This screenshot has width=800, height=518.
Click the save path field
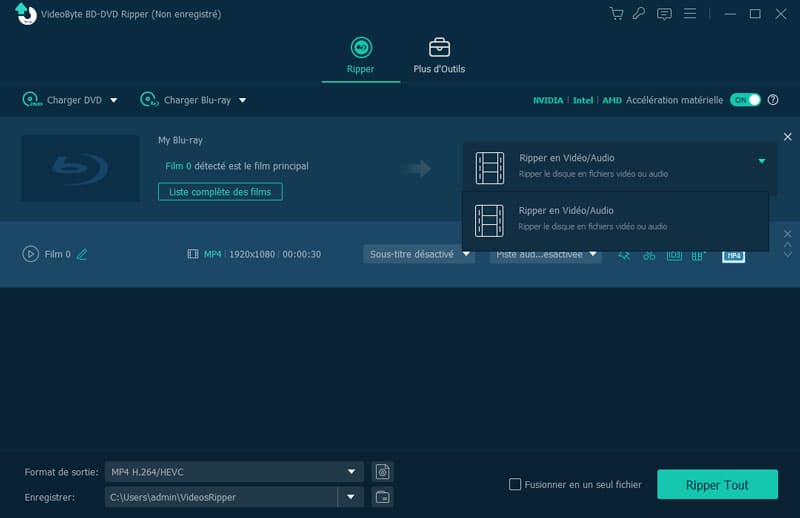(221, 497)
